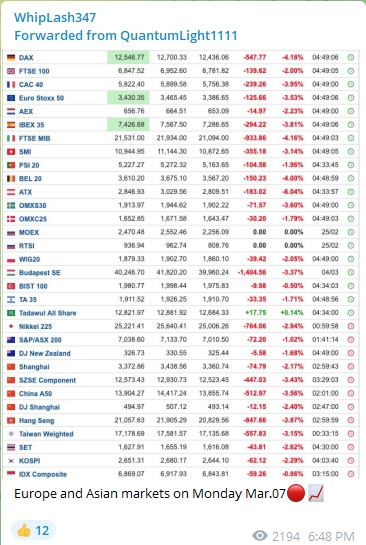Click the red circle emoji in caption
This screenshot has width=366, height=545.
click(x=296, y=494)
